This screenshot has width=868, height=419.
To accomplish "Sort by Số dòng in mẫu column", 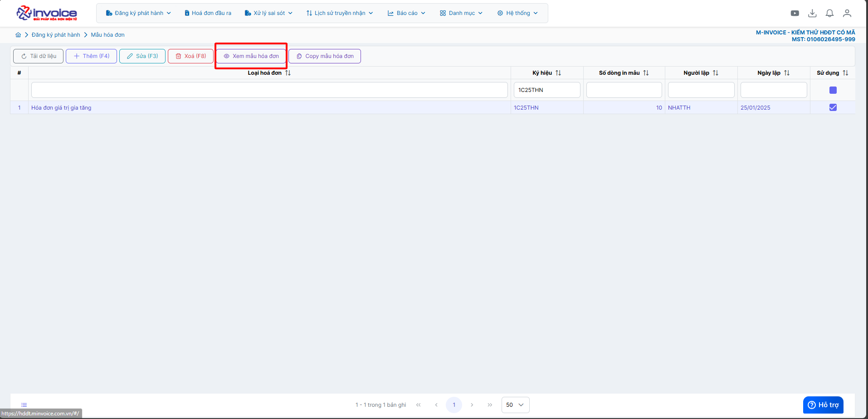I will coord(646,73).
